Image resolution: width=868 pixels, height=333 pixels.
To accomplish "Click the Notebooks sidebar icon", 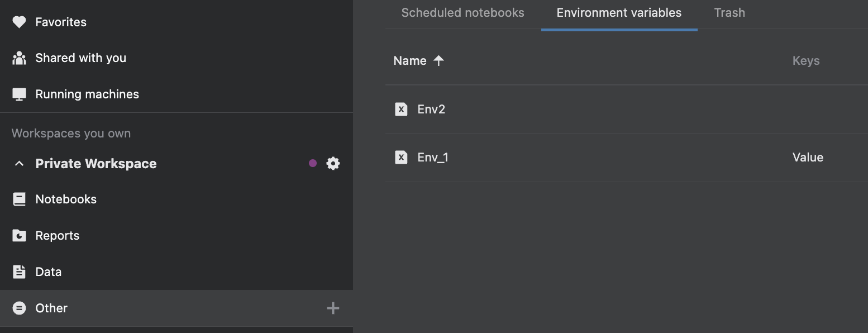I will [20, 199].
